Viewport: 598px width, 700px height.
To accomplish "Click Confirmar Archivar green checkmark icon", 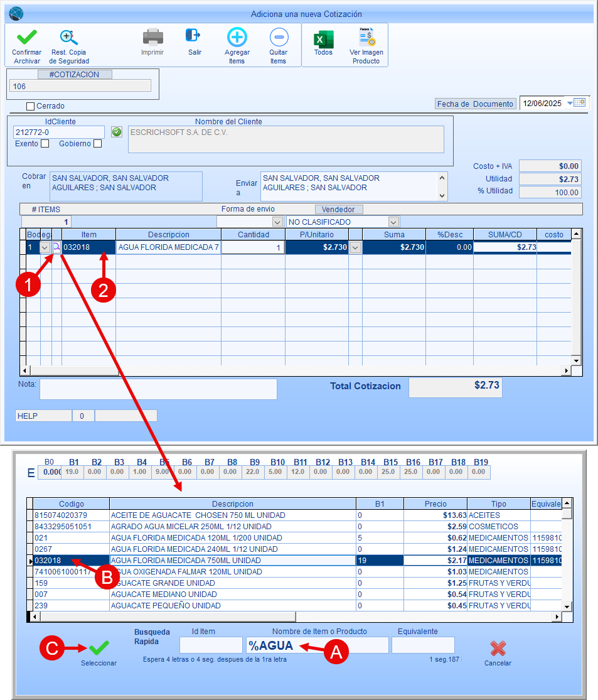I will (x=27, y=37).
